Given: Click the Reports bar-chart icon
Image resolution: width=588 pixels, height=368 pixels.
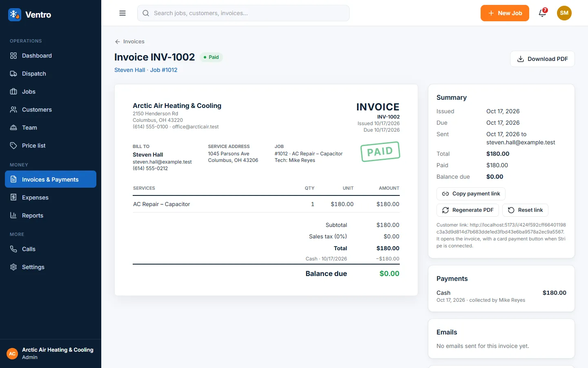Looking at the screenshot, I should tap(13, 215).
